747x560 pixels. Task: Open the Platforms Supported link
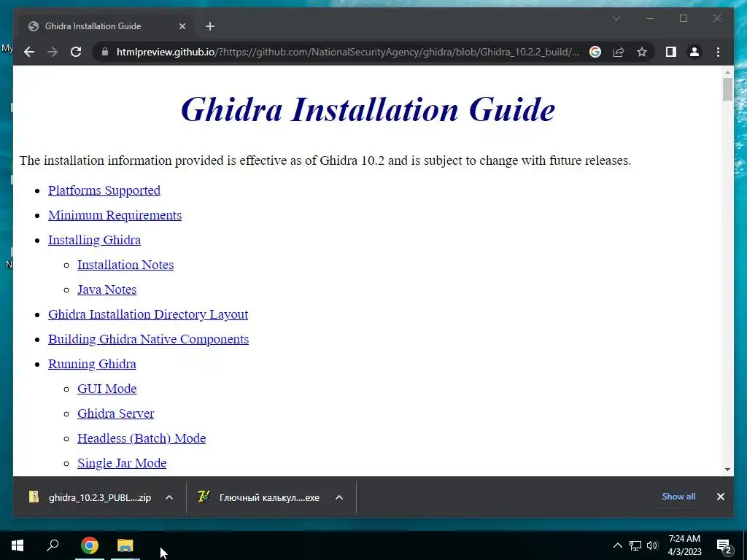point(104,190)
